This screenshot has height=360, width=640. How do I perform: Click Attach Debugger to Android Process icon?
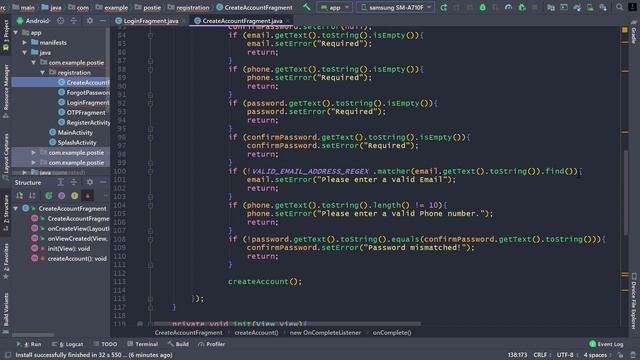522,7
